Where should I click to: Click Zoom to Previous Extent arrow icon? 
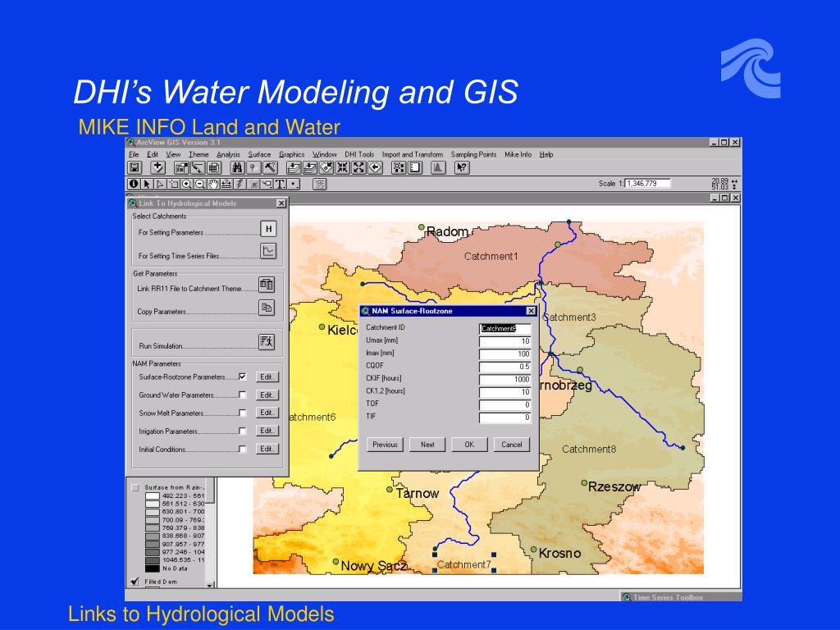[375, 167]
